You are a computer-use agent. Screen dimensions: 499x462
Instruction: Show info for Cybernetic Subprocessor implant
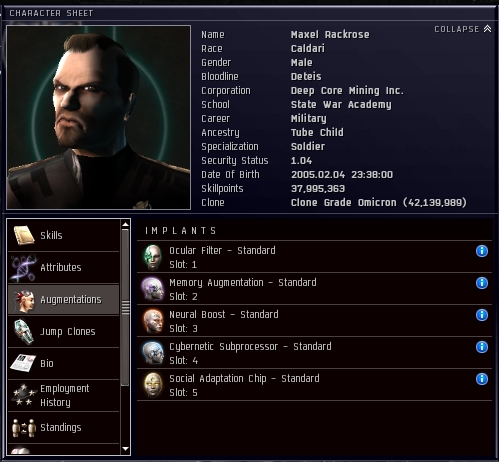coord(482,347)
